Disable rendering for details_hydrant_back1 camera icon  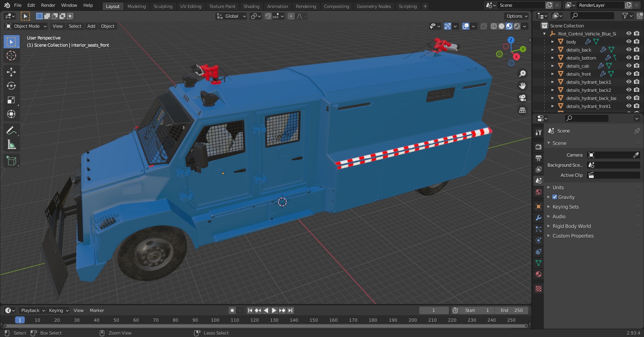[636, 82]
